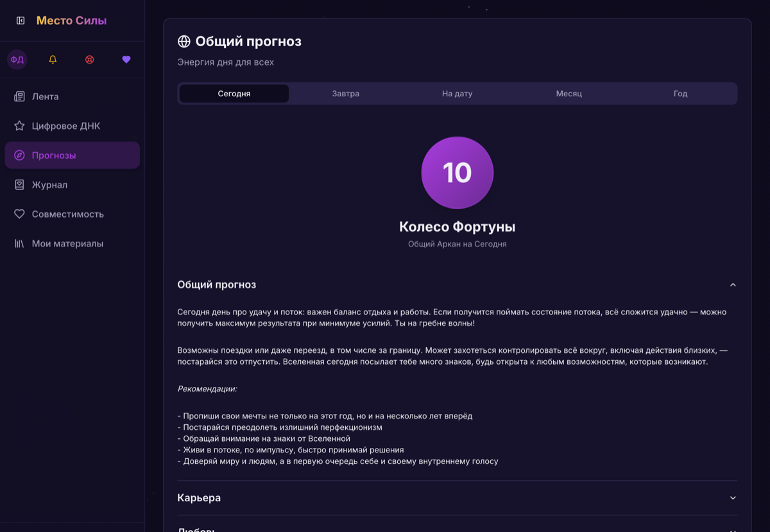The height and width of the screenshot is (532, 770).
Task: Select the Год forecast tab
Action: [x=680, y=94]
